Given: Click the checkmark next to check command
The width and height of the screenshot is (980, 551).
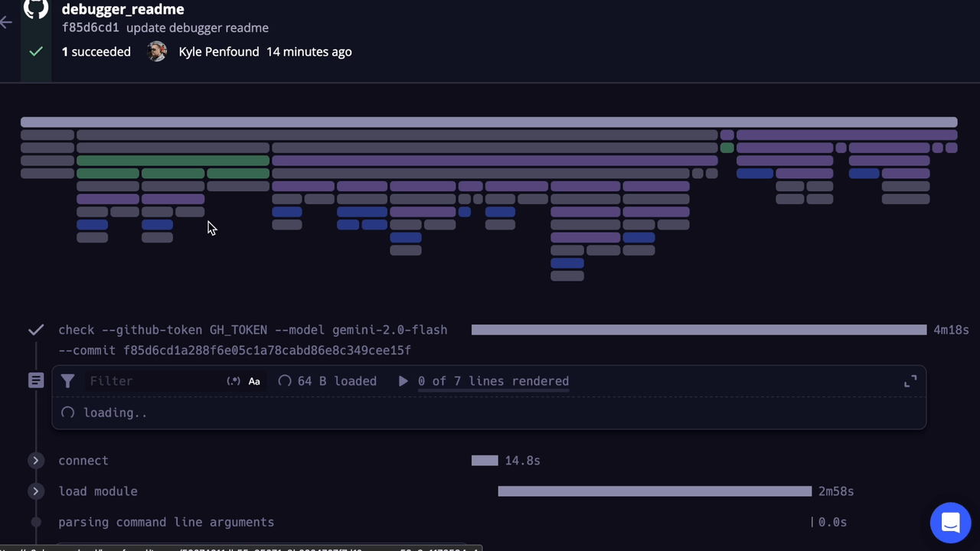Looking at the screenshot, I should pyautogui.click(x=35, y=330).
